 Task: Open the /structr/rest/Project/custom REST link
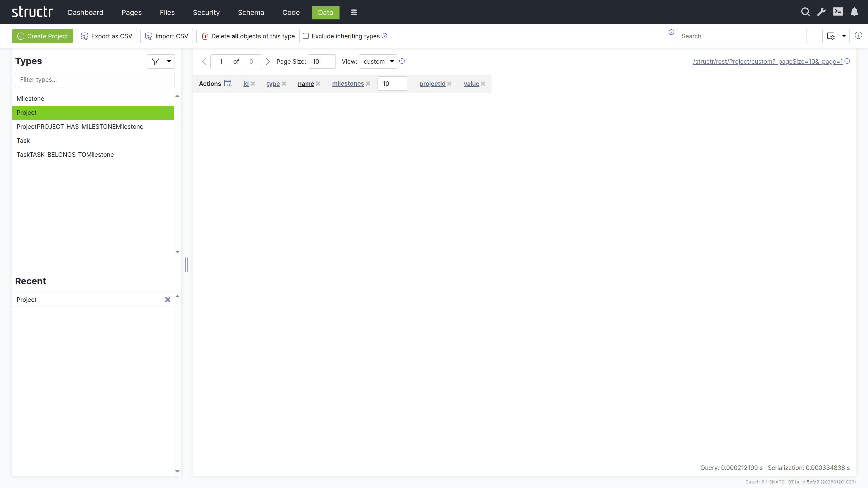click(x=768, y=61)
